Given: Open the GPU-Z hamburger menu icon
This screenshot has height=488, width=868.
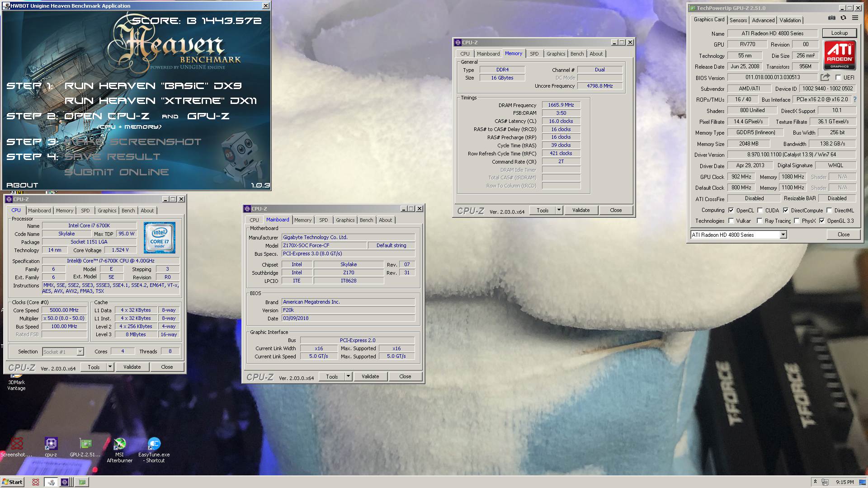Looking at the screenshot, I should pos(855,18).
